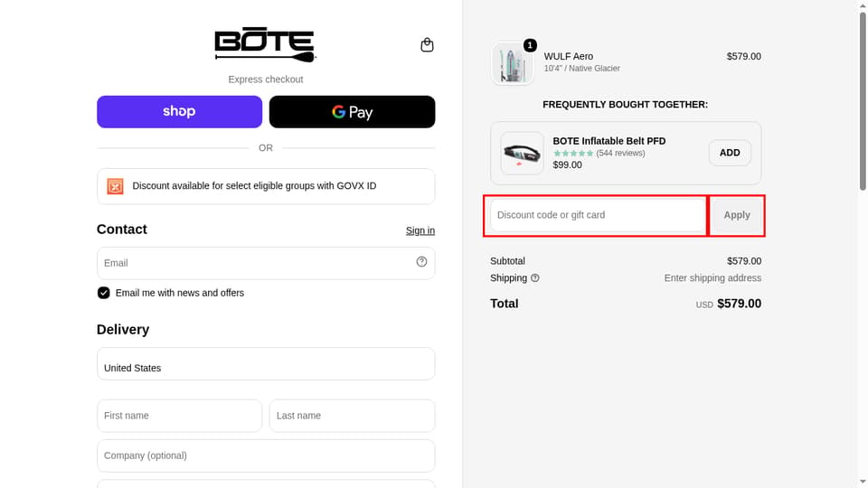868x488 pixels.
Task: Click the email help question mark icon
Action: pyautogui.click(x=422, y=262)
